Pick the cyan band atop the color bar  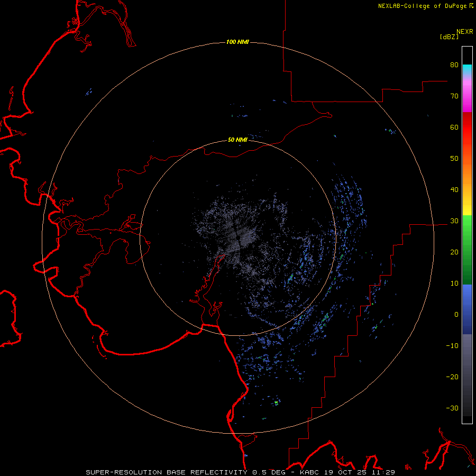tap(467, 69)
